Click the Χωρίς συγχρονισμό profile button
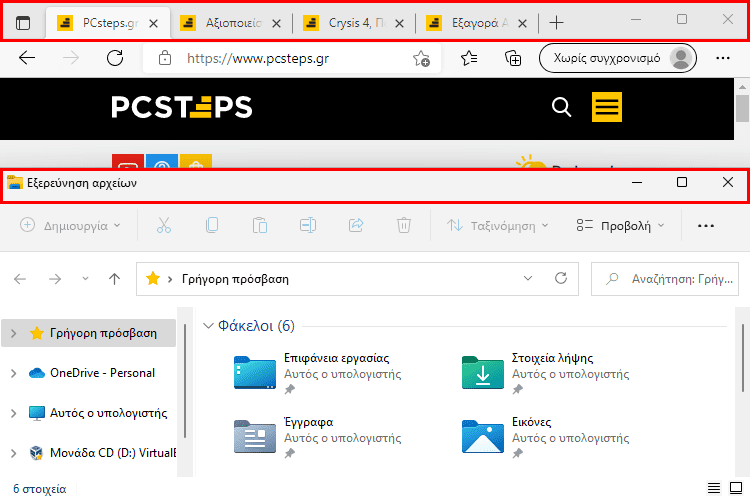 click(617, 58)
